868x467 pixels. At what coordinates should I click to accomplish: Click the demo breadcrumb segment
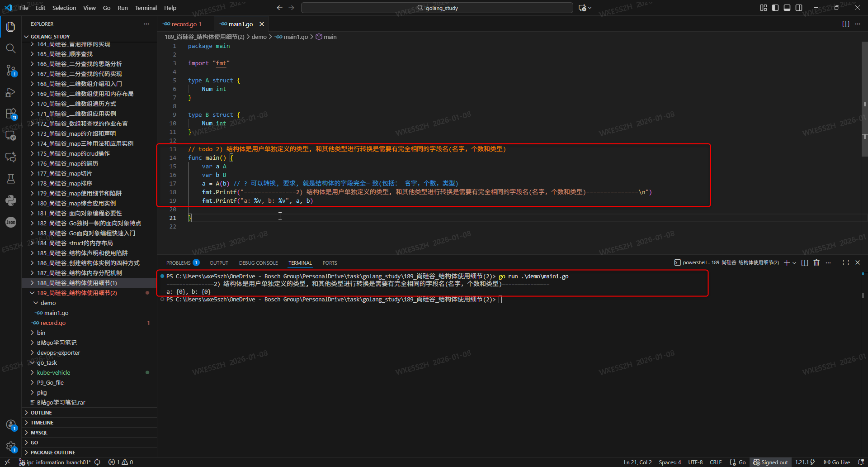[259, 37]
